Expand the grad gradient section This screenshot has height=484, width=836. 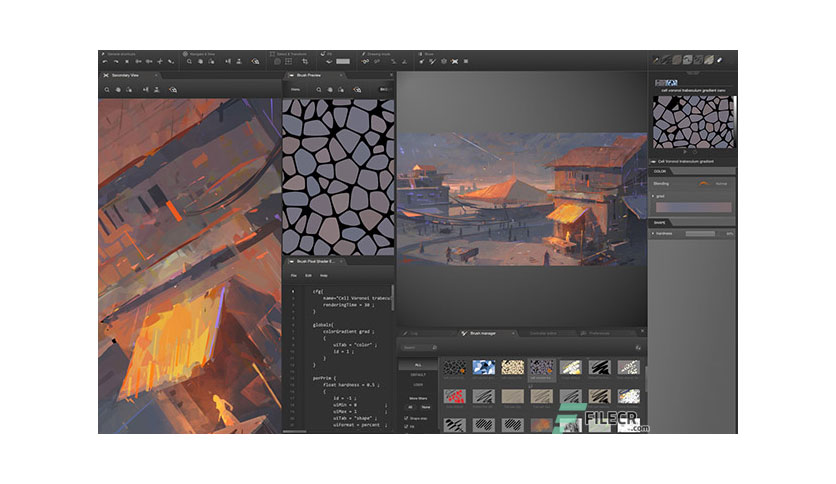(x=653, y=196)
